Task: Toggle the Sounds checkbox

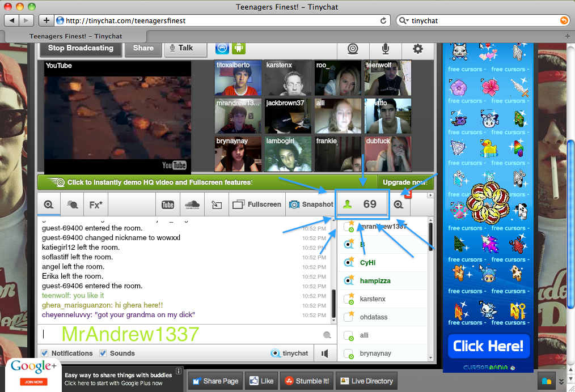Action: 103,353
